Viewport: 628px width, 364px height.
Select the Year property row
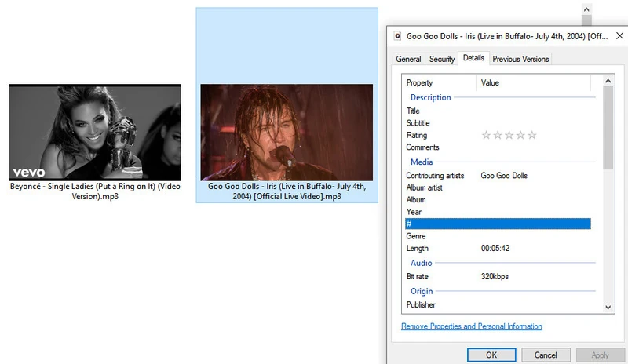[498, 212]
